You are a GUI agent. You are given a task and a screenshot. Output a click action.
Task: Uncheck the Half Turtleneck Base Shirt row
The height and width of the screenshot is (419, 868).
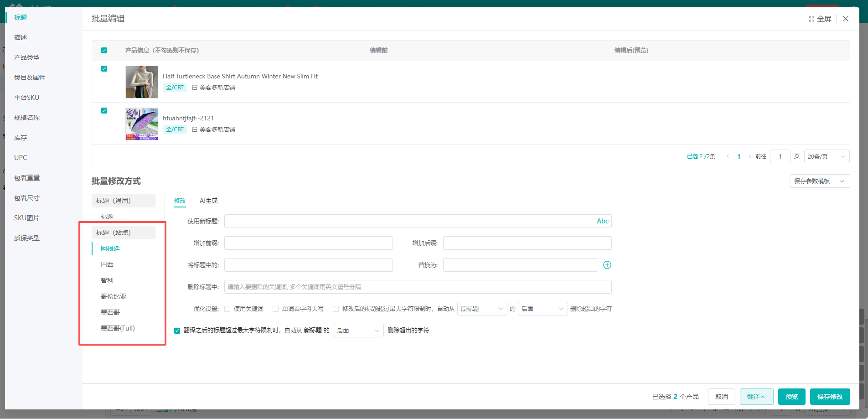pos(104,68)
